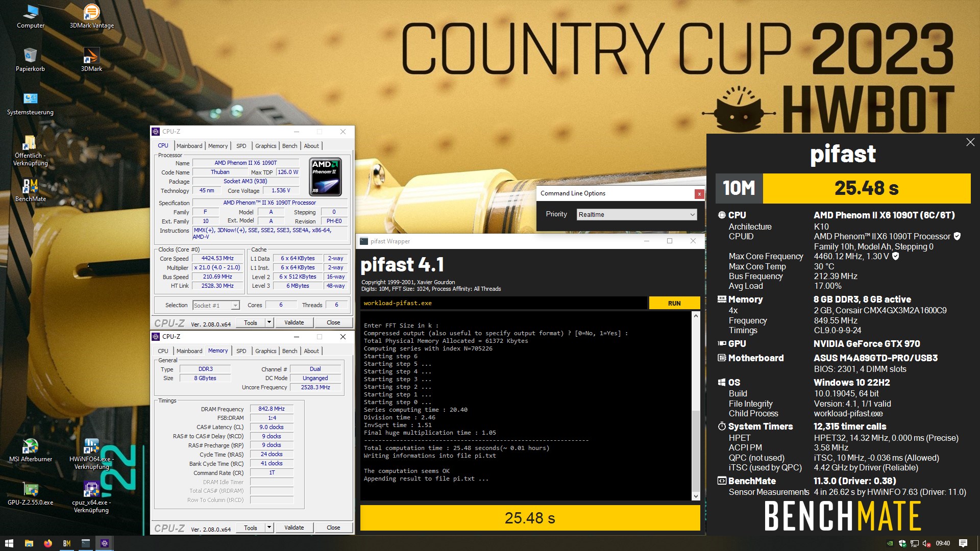Open the cpuz_x64.exe shortcut icon
Image resolution: width=980 pixels, height=551 pixels.
click(x=91, y=497)
